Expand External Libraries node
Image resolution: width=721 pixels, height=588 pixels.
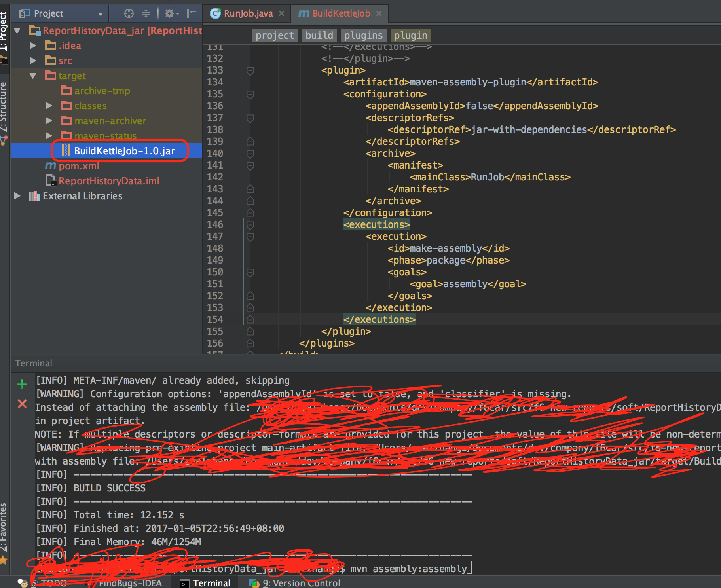coord(17,196)
